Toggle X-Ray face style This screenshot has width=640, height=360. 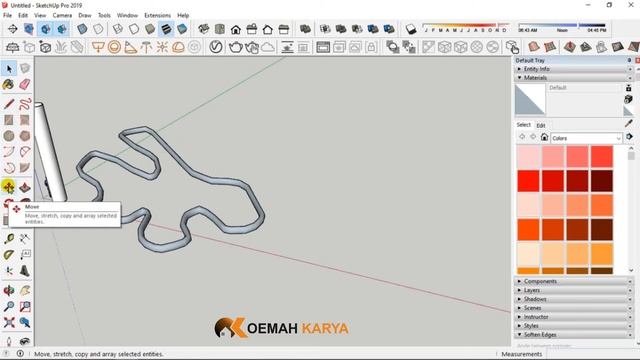coord(82,29)
